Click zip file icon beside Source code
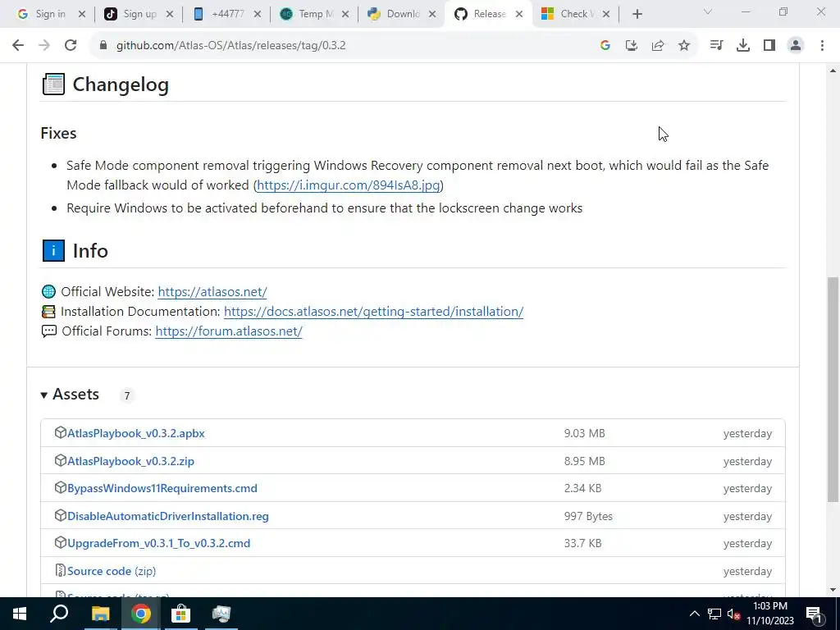Screen dimensions: 840x630 61,570
